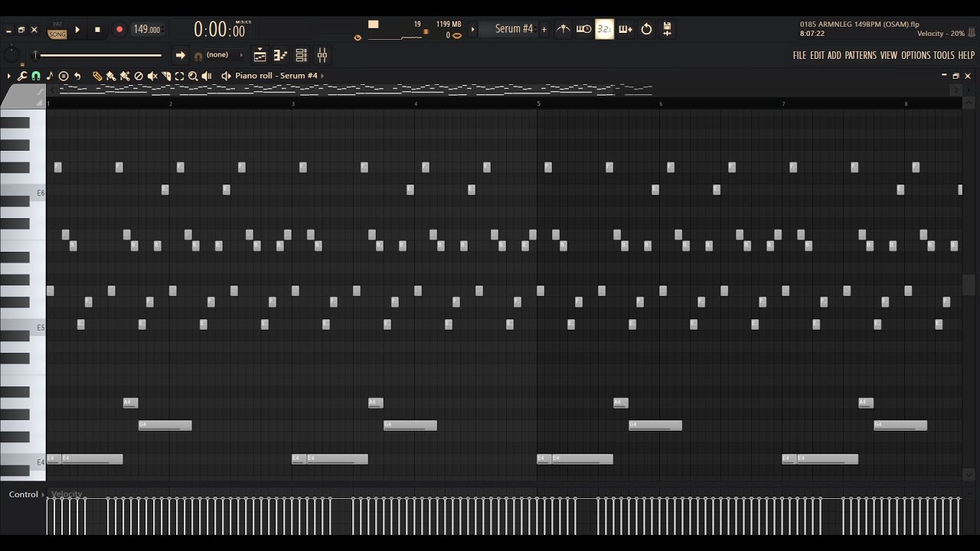Click the main volume knob
Viewport: 980px width, 551px height.
(x=11, y=55)
